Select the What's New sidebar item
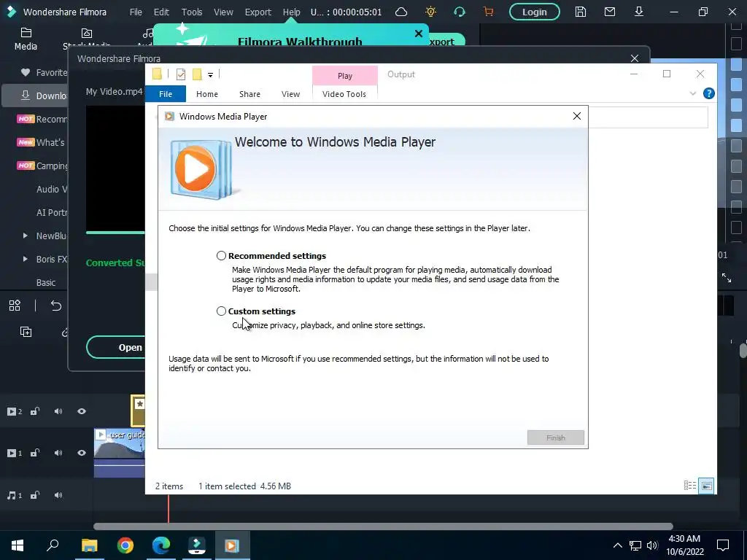 tap(41, 142)
